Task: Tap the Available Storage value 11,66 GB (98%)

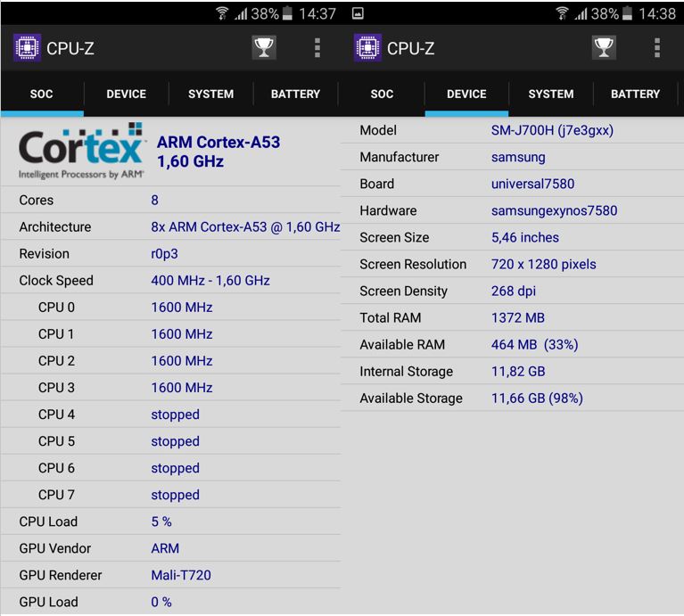Action: pyautogui.click(x=537, y=398)
